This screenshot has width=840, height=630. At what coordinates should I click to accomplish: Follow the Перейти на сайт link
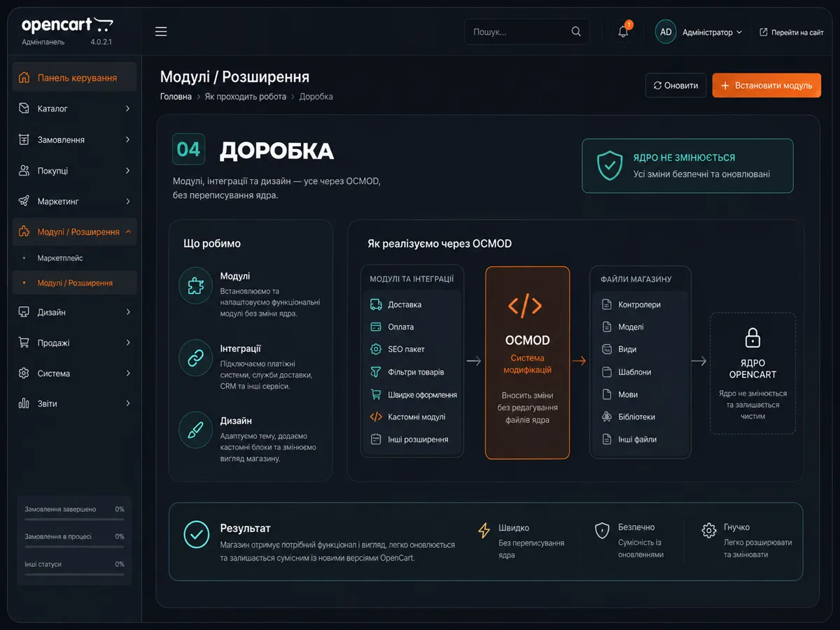(x=791, y=32)
